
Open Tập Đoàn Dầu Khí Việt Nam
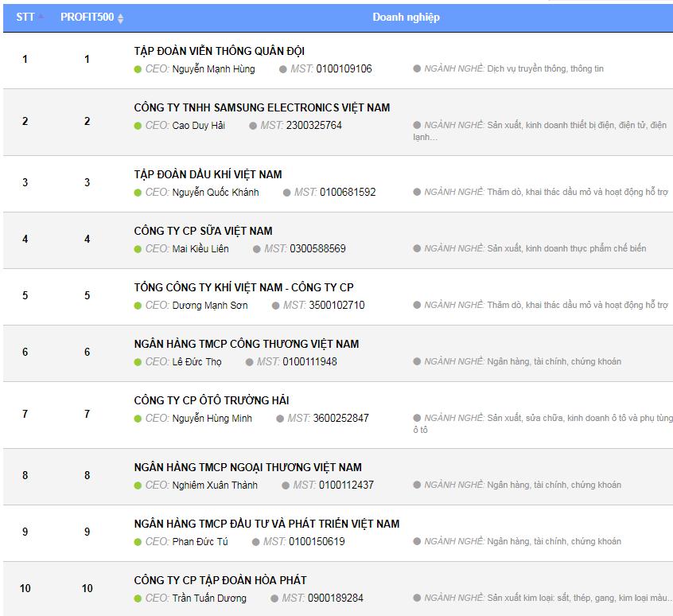tap(208, 174)
